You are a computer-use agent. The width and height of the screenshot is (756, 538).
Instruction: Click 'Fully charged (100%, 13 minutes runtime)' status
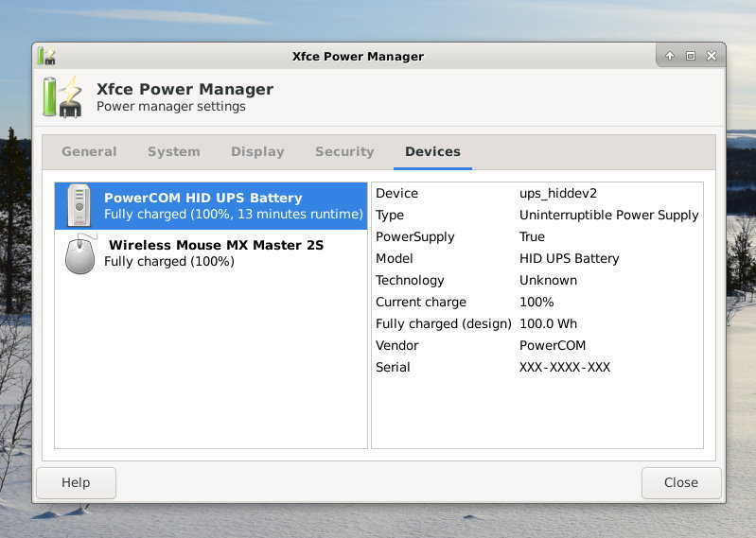(x=234, y=215)
